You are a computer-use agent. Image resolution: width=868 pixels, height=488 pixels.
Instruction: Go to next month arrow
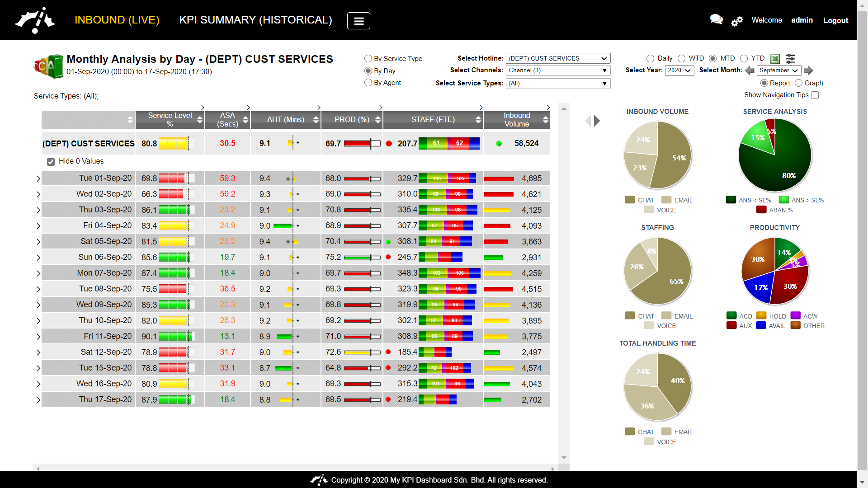[808, 70]
